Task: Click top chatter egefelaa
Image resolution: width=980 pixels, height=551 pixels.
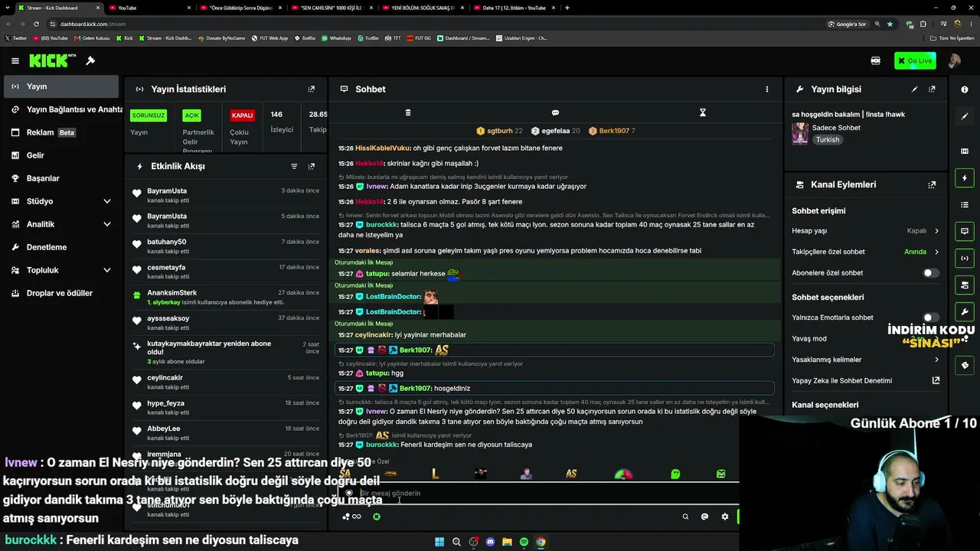Action: 556,131
